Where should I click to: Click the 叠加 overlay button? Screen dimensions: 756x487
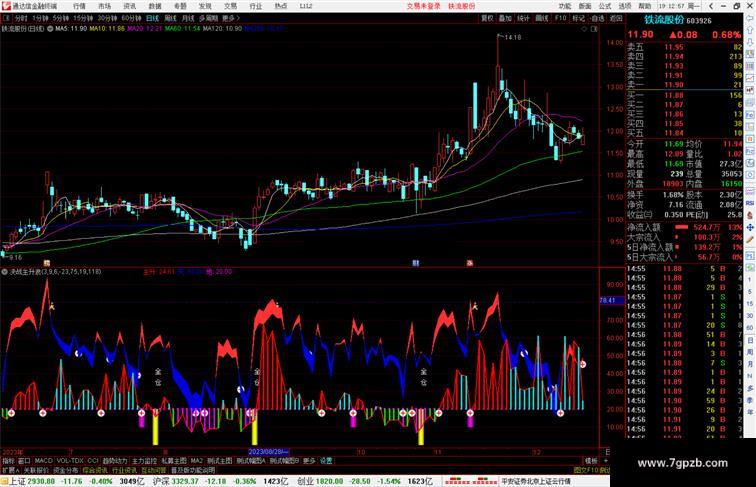(x=505, y=18)
